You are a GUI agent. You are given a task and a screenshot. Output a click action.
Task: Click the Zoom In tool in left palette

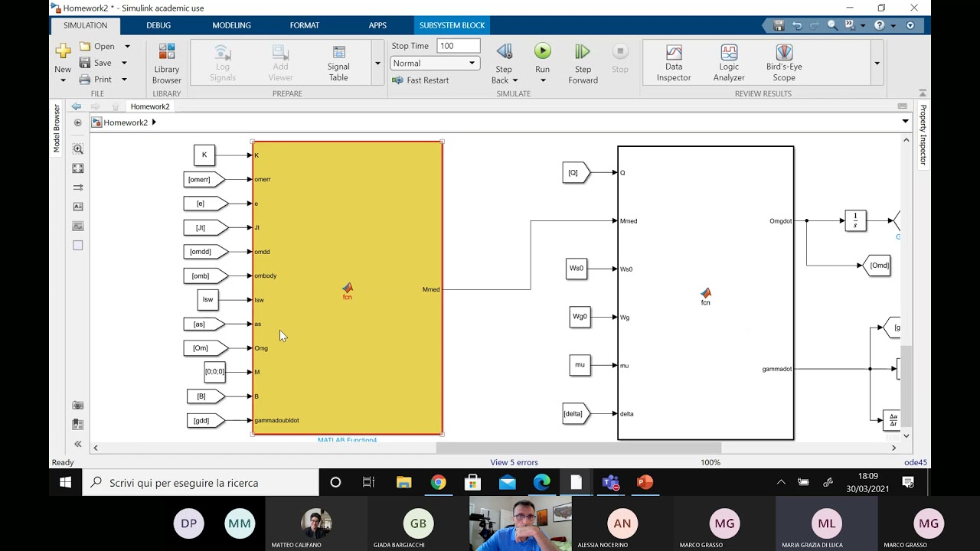77,149
